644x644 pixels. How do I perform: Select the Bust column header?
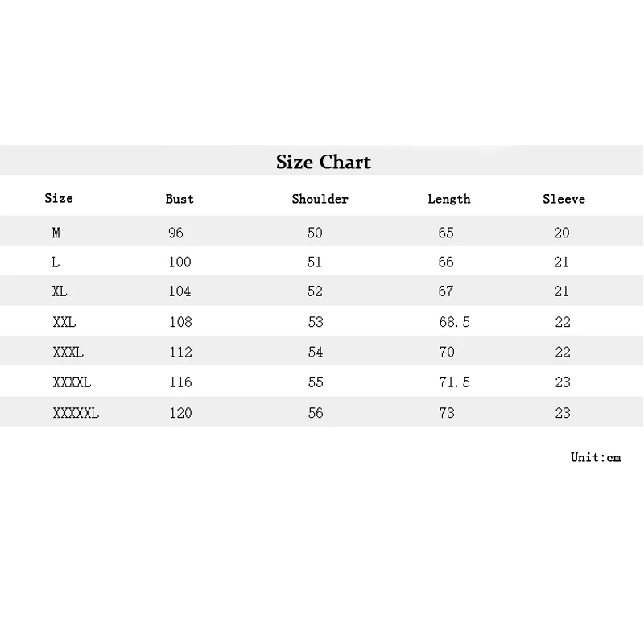(x=180, y=199)
